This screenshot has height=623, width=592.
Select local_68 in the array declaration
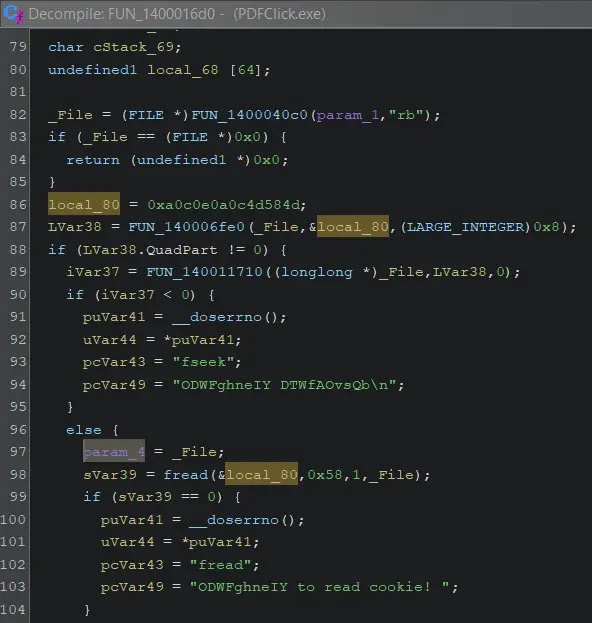(x=182, y=70)
